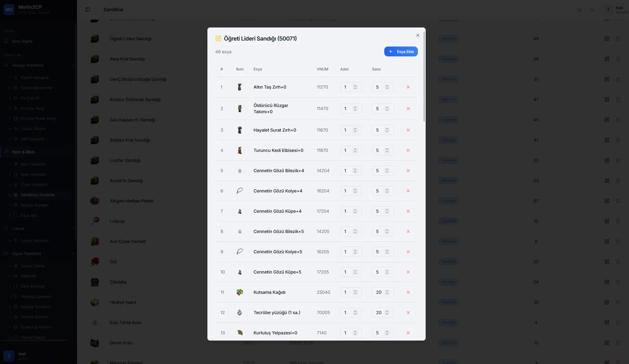Delete Öldürücü Rüzgar Takımı+0 row
Image resolution: width=629 pixels, height=364 pixels.
408,109
